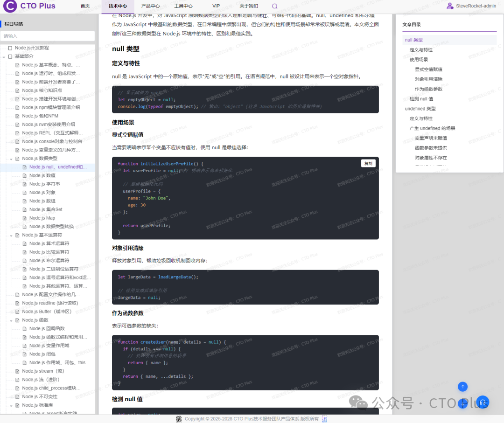504x423 pixels.
Task: Open the 关于我们 navigation item
Action: coord(248,6)
